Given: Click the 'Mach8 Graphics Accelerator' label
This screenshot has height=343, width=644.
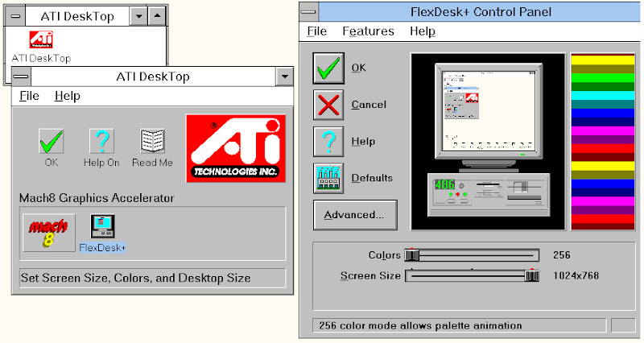Looking at the screenshot, I should click(x=97, y=198).
